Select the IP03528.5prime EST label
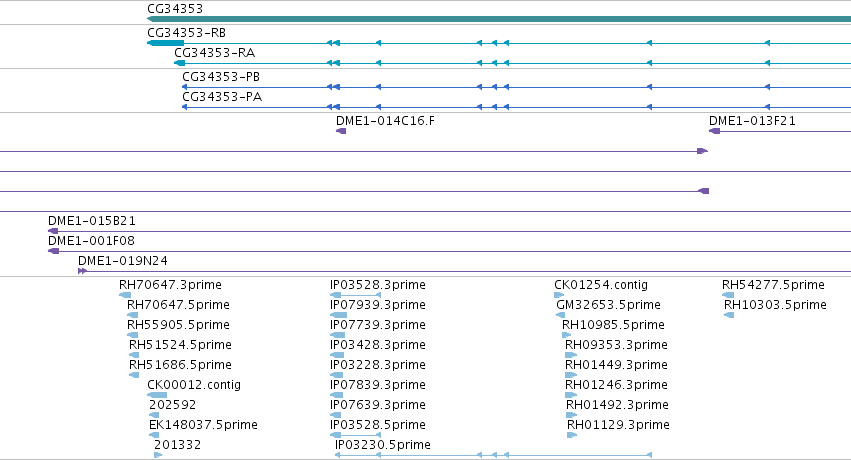The width and height of the screenshot is (851, 460). click(378, 425)
